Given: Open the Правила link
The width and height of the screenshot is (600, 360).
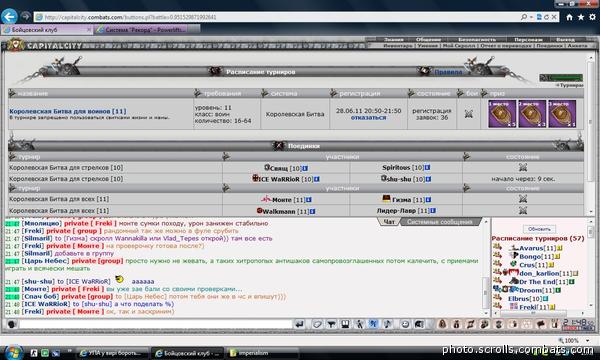Looking at the screenshot, I should click(448, 72).
